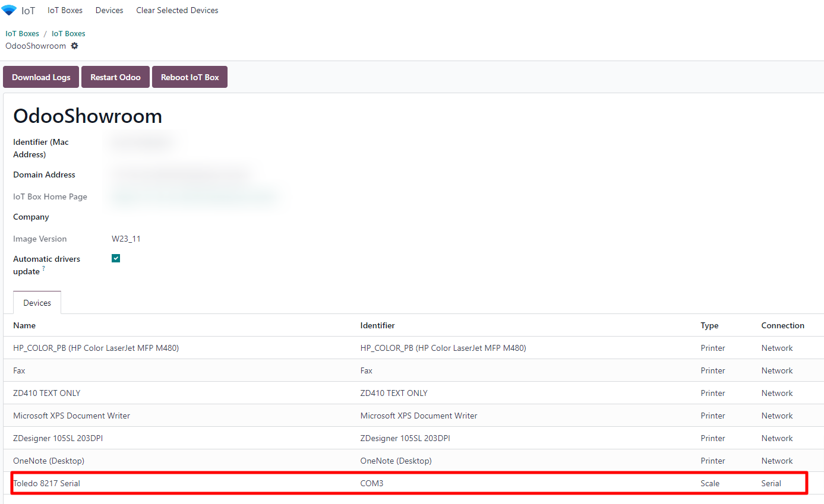
Task: Click the Reboot IoT Box button
Action: click(190, 77)
